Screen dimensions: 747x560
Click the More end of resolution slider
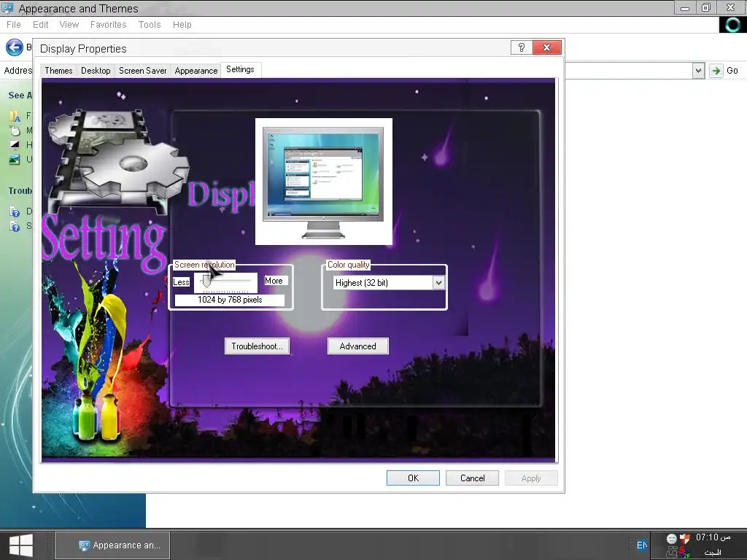coord(274,281)
